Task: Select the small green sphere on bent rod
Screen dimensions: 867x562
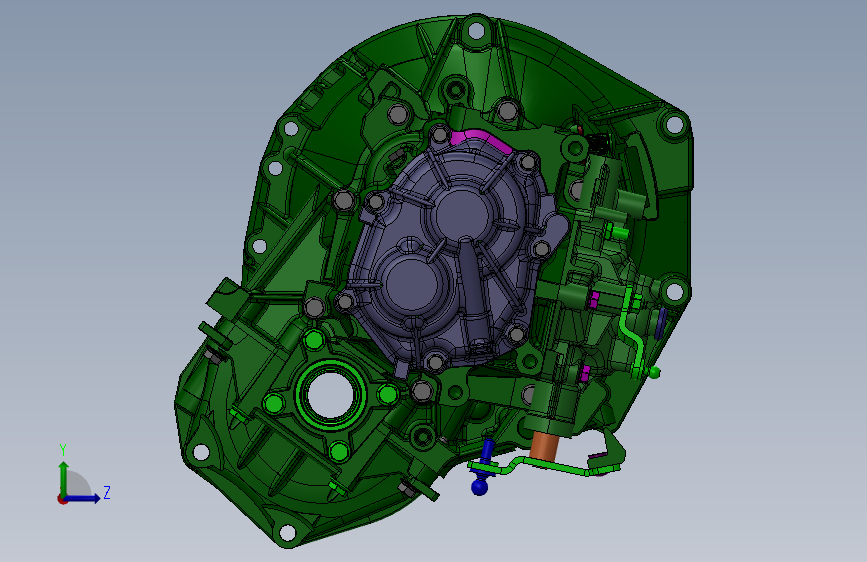Action: click(x=654, y=373)
